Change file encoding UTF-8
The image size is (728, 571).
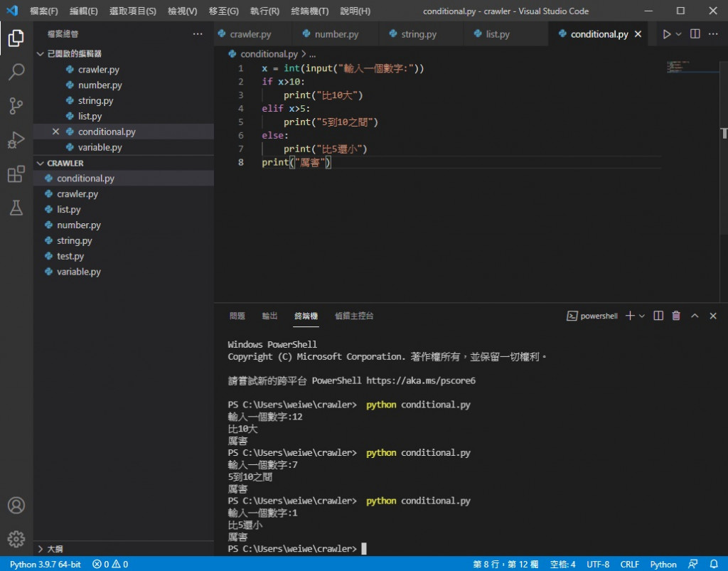pyautogui.click(x=598, y=564)
